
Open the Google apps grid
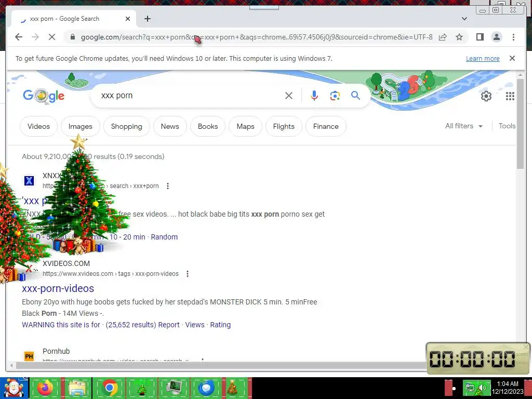click(510, 96)
